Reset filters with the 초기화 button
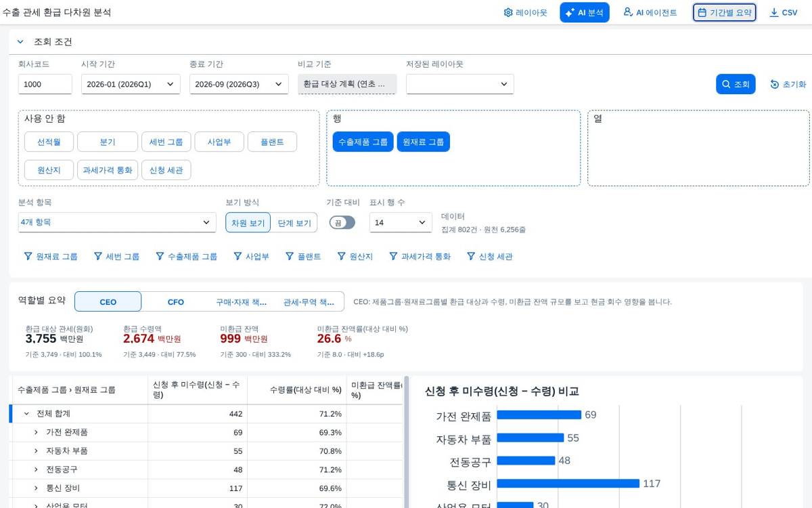 tap(788, 84)
